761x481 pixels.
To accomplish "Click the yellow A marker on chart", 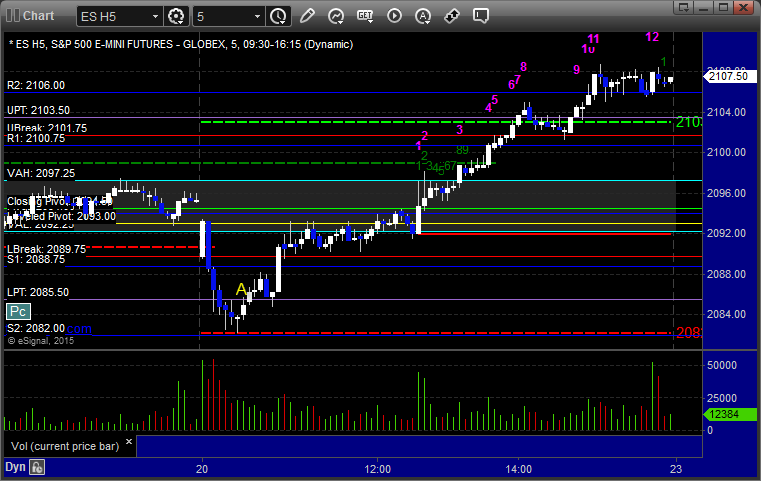I will (x=241, y=289).
